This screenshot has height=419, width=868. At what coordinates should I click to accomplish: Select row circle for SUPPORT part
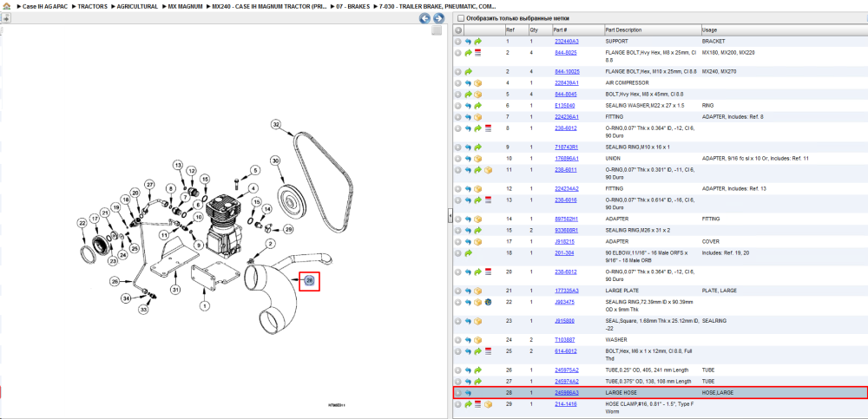tap(458, 42)
